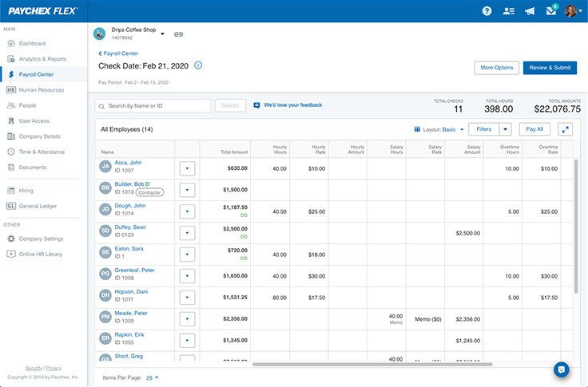Click the PG avatar for Peter Greenleaf
The height and width of the screenshot is (387, 588).
tap(105, 274)
